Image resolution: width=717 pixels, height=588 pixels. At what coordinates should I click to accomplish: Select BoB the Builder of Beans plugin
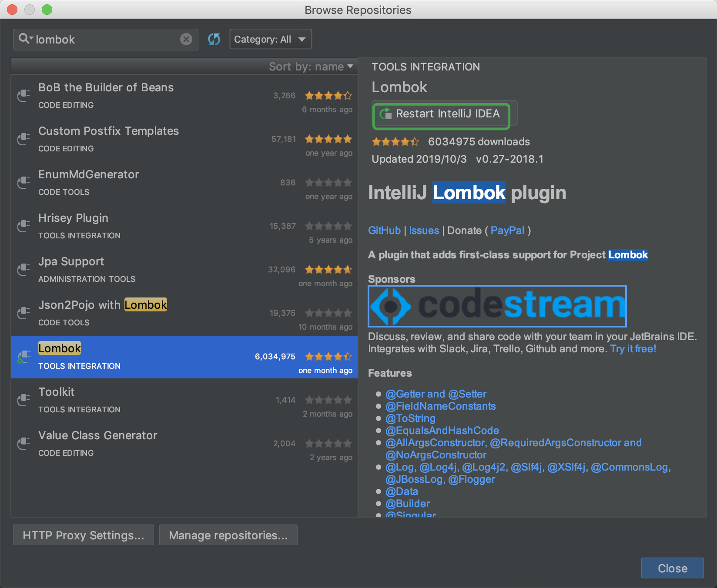pos(184,96)
